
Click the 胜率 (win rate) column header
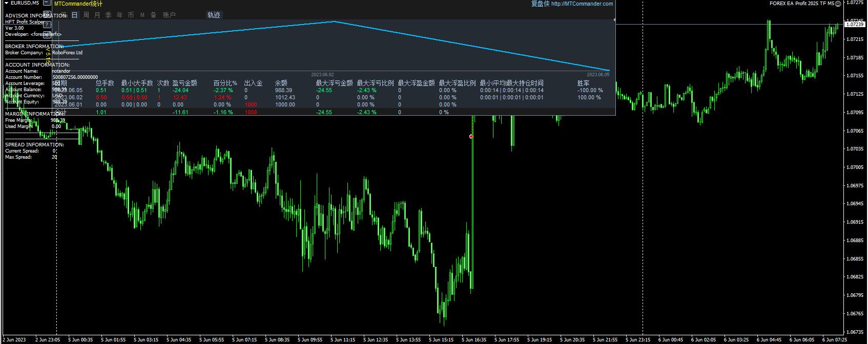tap(584, 83)
